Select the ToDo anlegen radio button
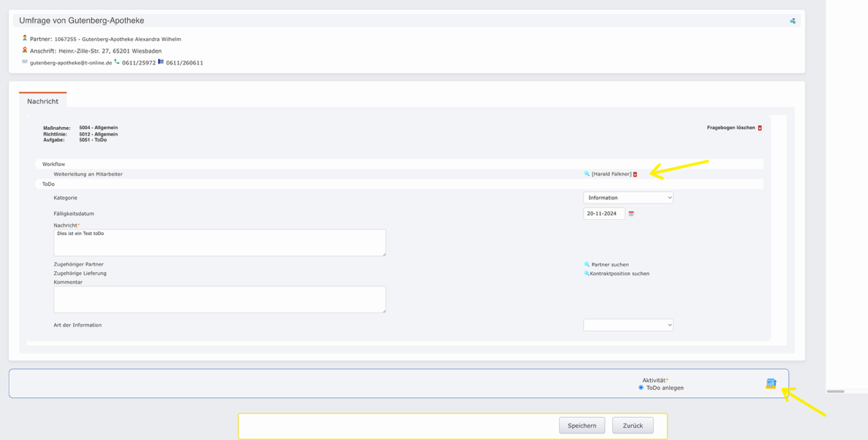 641,387
